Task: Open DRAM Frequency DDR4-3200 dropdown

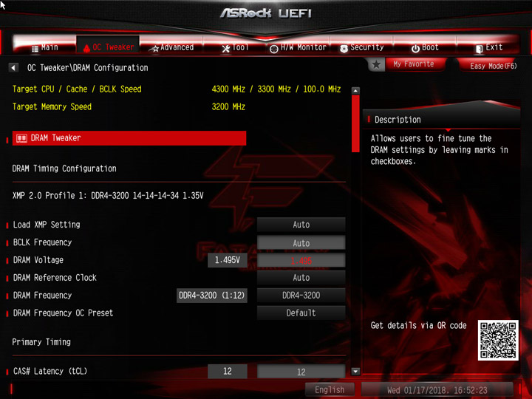Action: (301, 295)
